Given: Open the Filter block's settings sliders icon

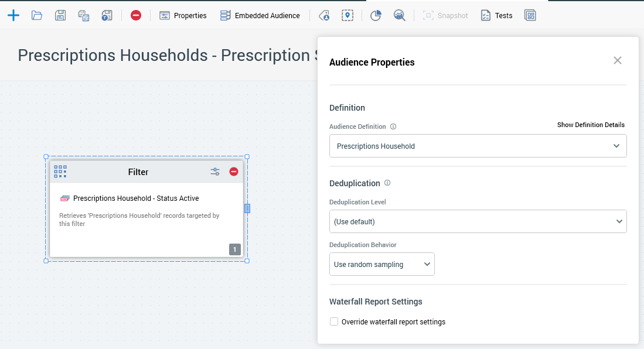Looking at the screenshot, I should coord(215,172).
